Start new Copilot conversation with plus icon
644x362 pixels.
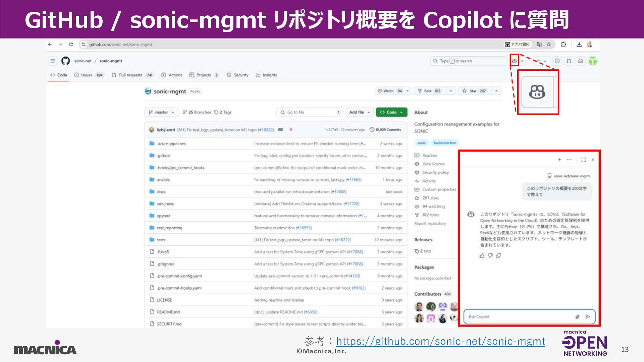tap(559, 160)
